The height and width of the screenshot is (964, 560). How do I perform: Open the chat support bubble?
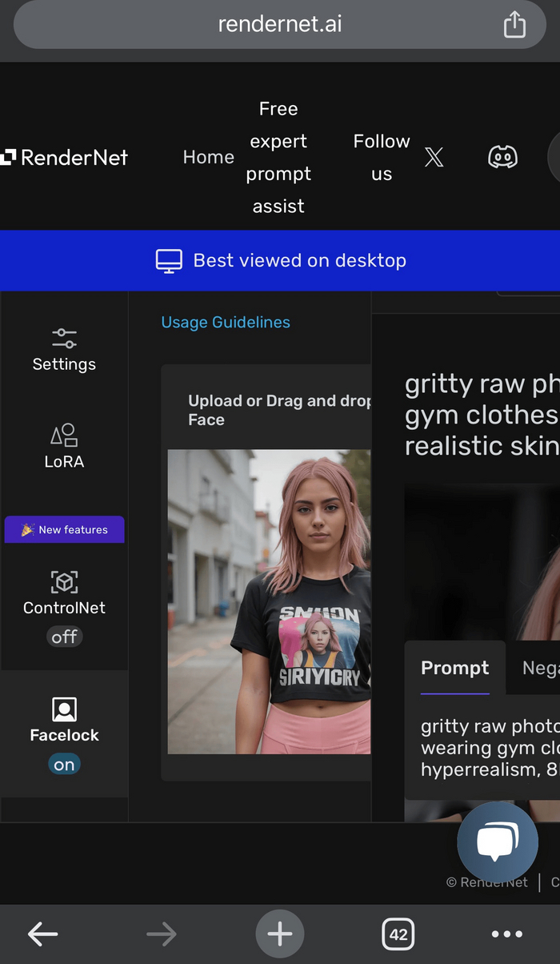[x=498, y=842]
